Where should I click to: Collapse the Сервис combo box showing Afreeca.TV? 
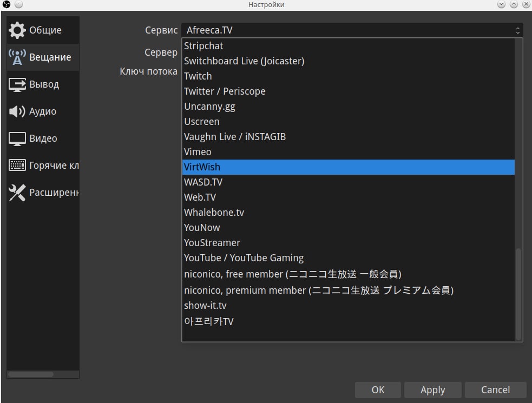[x=352, y=30]
